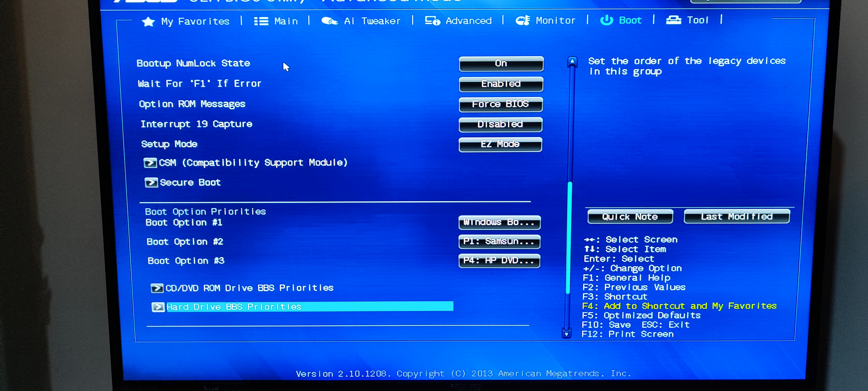Toggle Interrupt 19 Capture Disabled value
The height and width of the screenshot is (391, 868).
point(500,124)
